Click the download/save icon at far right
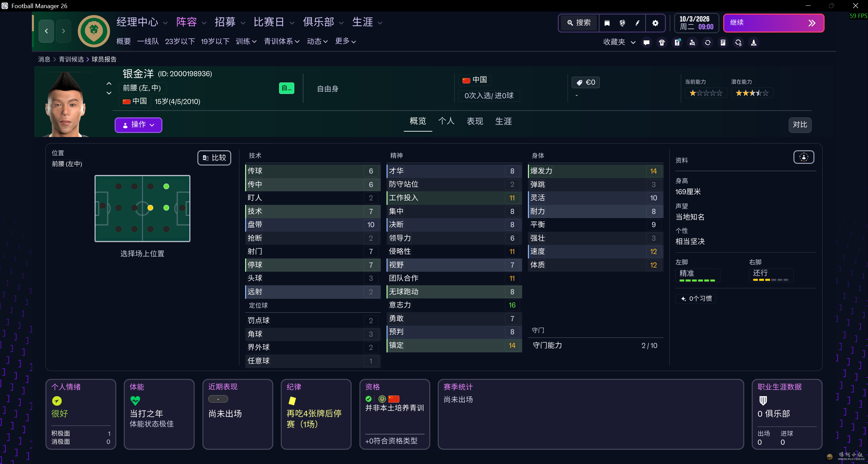Image resolution: width=868 pixels, height=464 pixels. click(753, 42)
